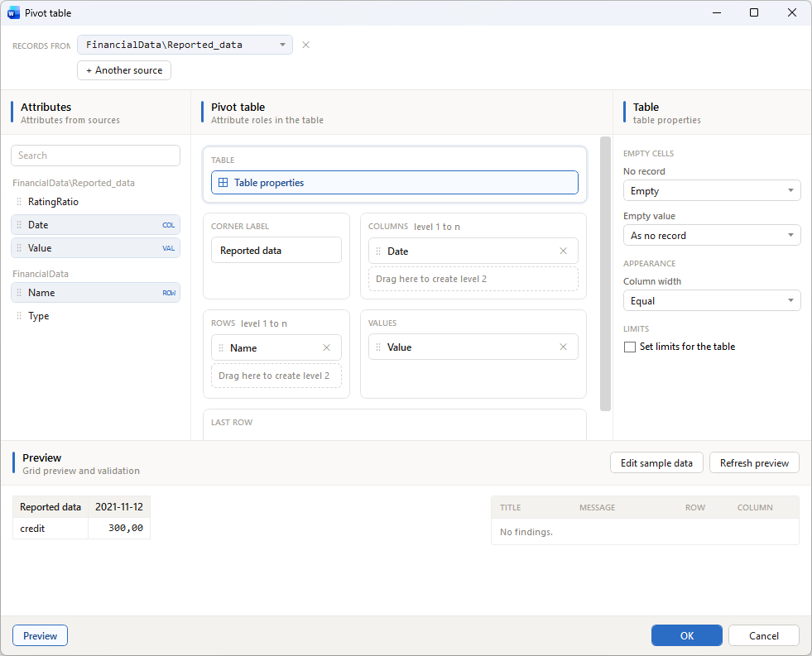
Task: Click the Rows level 2 drop zone
Action: point(276,376)
